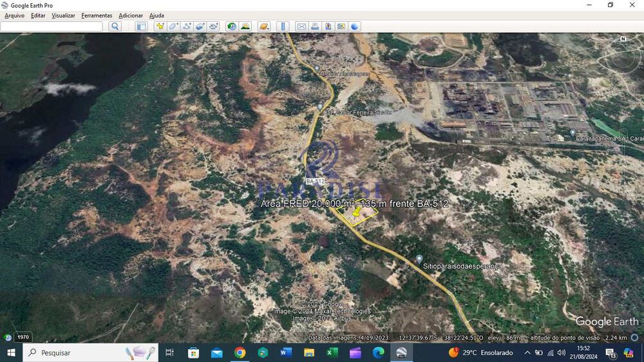
Task: Open the ruler measurement tool
Action: [x=283, y=26]
